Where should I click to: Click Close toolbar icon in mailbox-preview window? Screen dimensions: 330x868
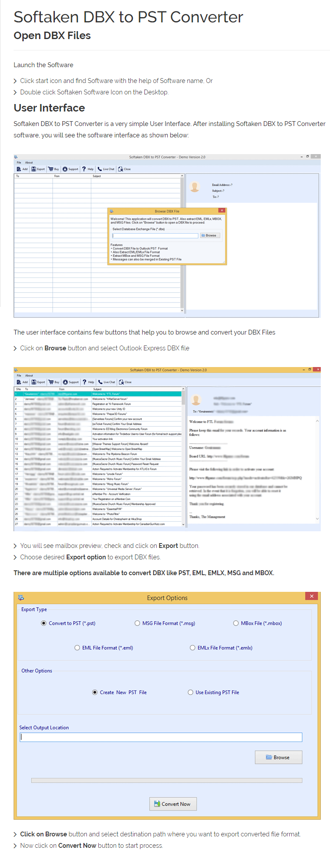point(122,382)
